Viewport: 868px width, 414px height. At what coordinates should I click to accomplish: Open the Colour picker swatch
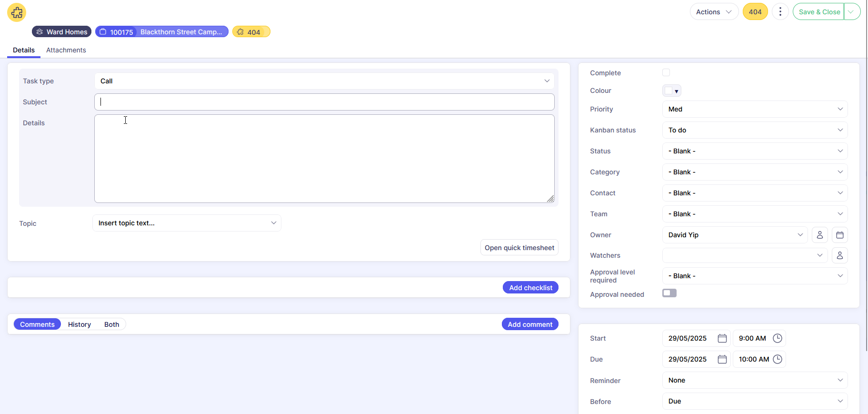671,91
